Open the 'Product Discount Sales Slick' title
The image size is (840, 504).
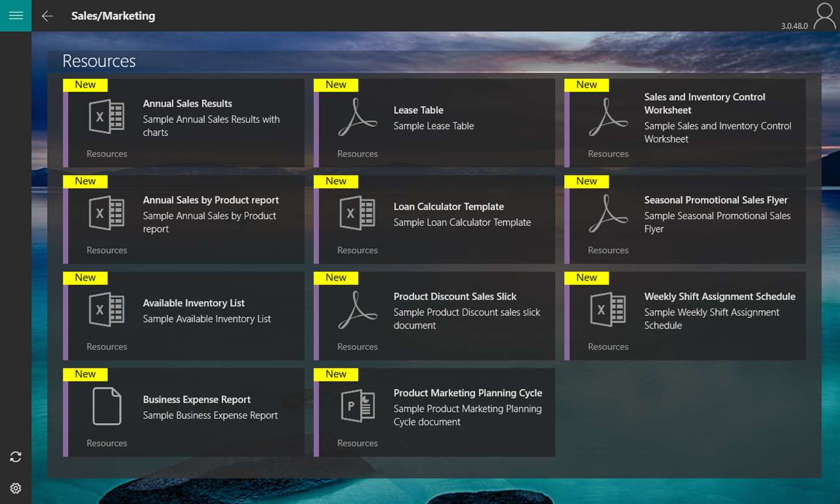click(455, 297)
